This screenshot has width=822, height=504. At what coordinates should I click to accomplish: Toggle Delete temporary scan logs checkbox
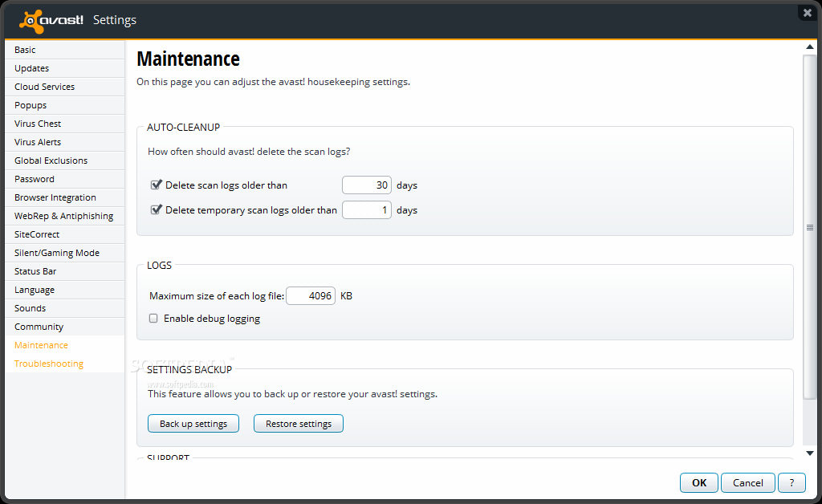point(157,210)
